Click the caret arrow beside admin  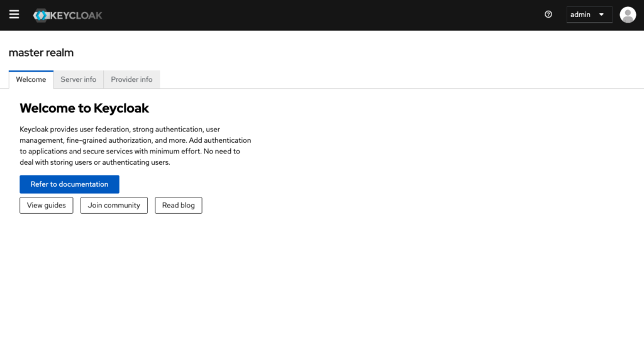(602, 14)
